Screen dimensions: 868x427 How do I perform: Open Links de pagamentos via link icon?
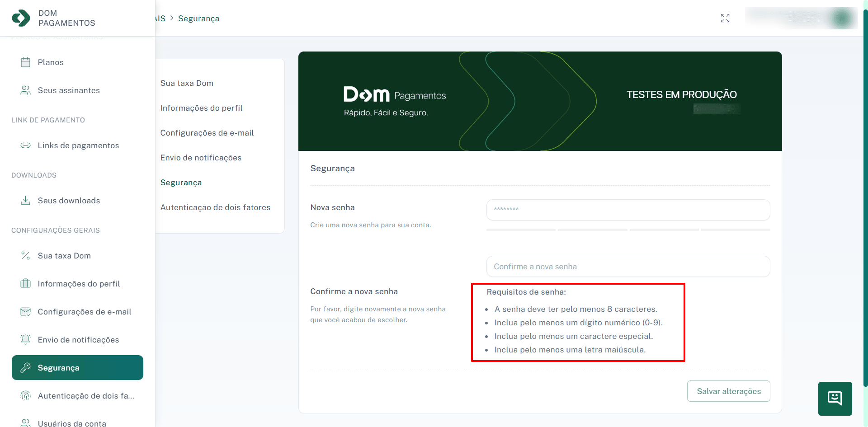pyautogui.click(x=26, y=145)
